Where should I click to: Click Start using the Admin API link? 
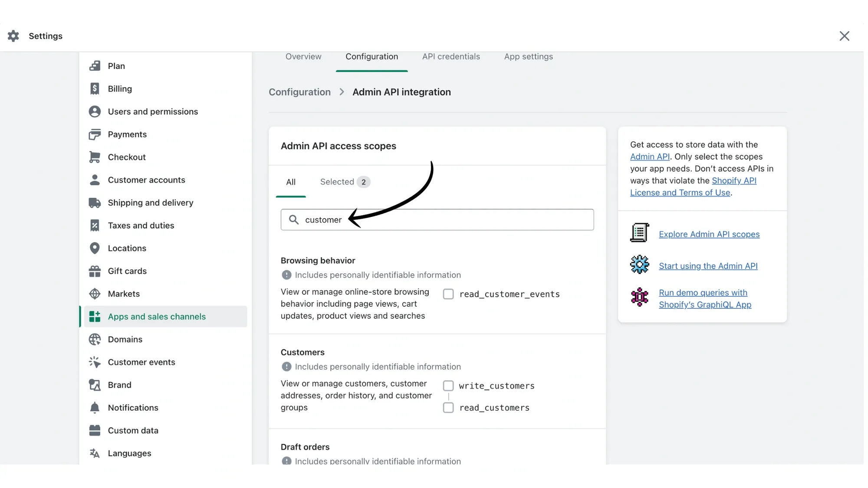click(708, 266)
